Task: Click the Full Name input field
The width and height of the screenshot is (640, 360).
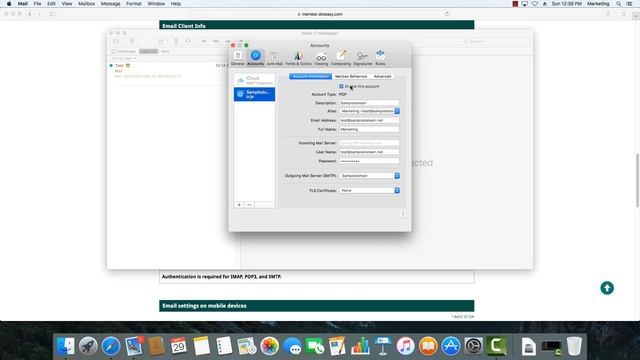Action: click(x=369, y=129)
